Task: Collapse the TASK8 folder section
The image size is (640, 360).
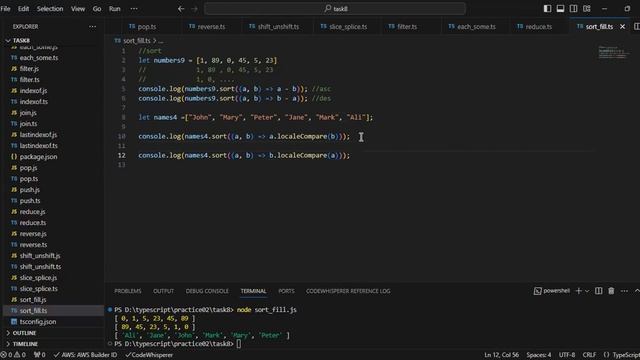Action: pos(52,40)
